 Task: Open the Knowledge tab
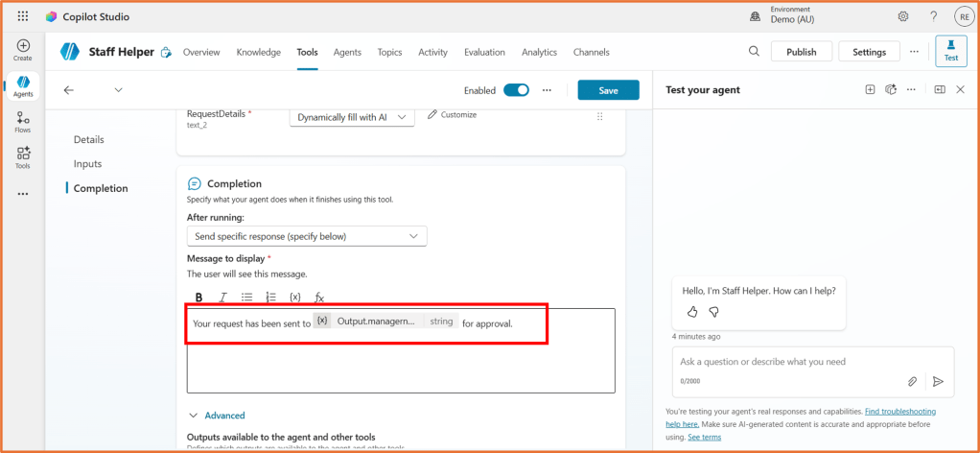(x=258, y=52)
